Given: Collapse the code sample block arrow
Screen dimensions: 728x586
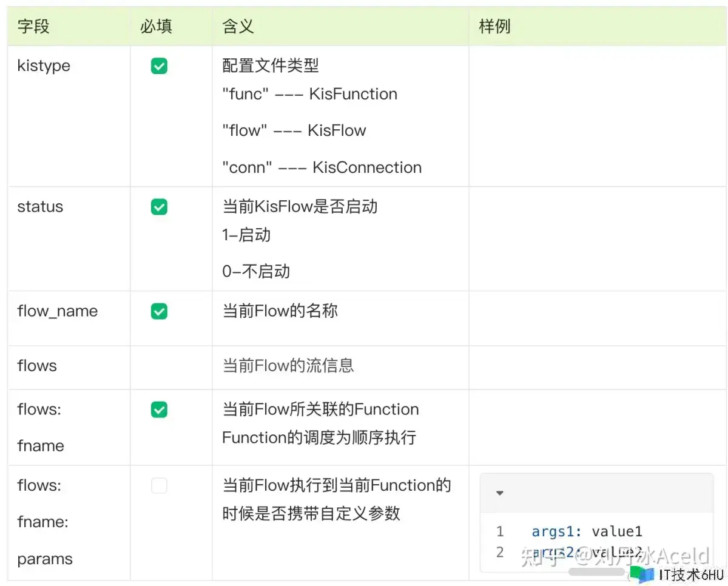Looking at the screenshot, I should tap(500, 493).
